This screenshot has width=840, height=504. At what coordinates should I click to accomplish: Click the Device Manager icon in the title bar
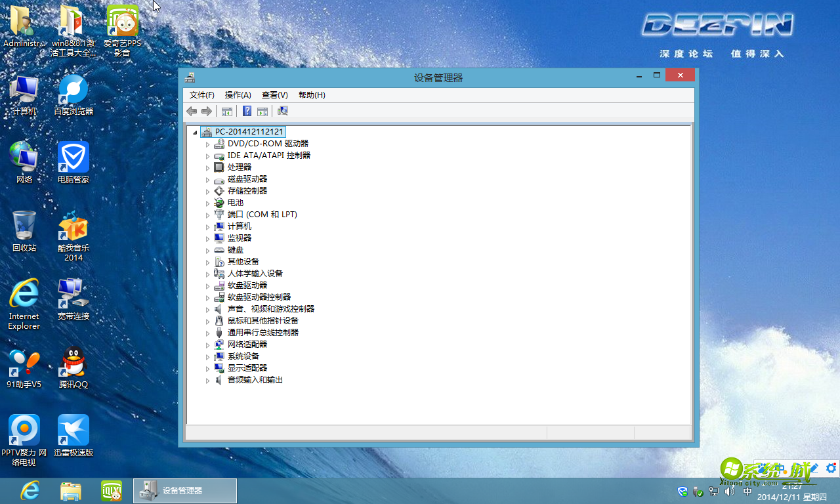190,76
